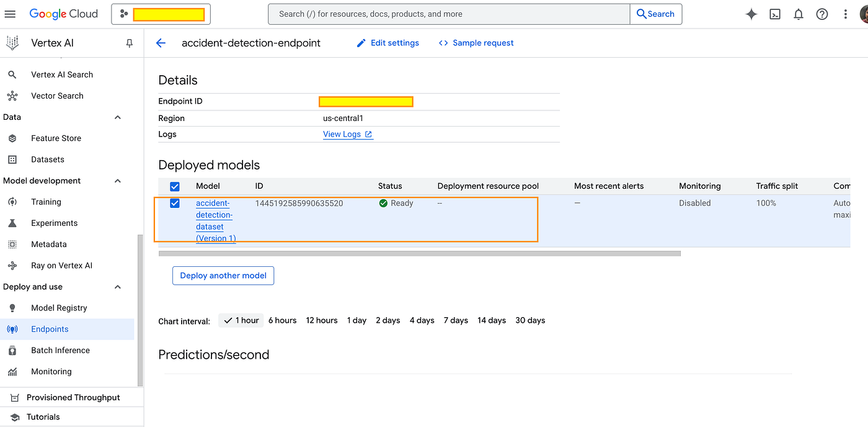
Task: Click the Ray on Vertex AI icon
Action: tap(12, 265)
